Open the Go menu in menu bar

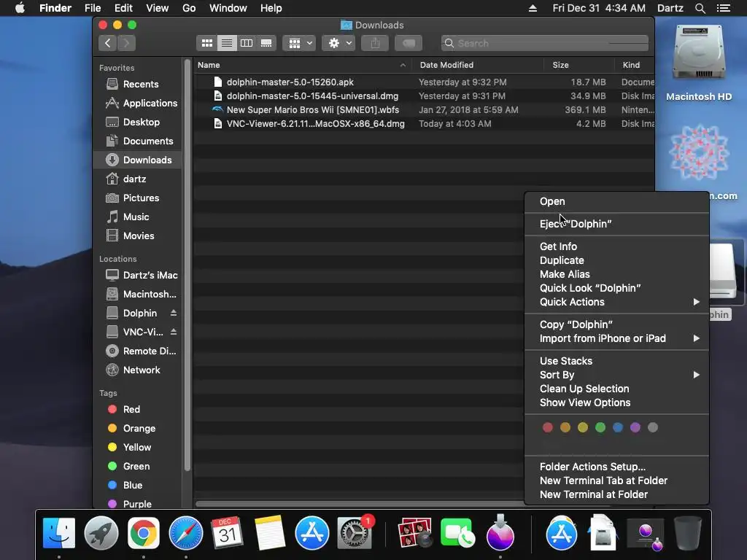189,8
